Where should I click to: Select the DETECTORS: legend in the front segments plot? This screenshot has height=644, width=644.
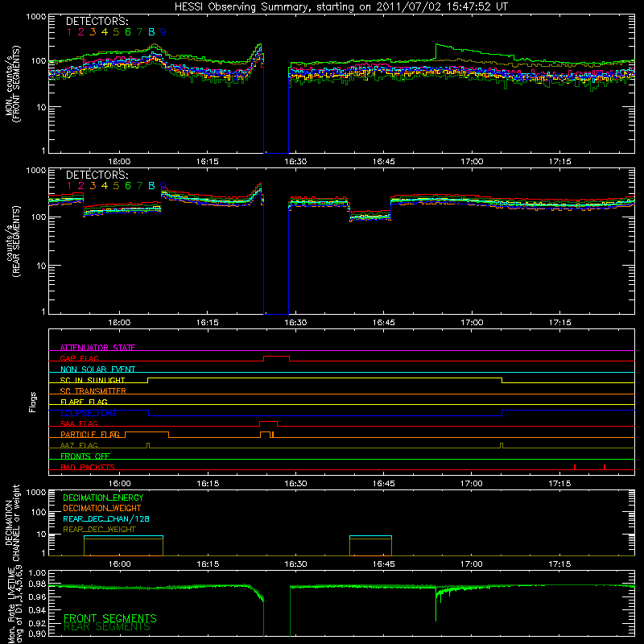coord(97,22)
